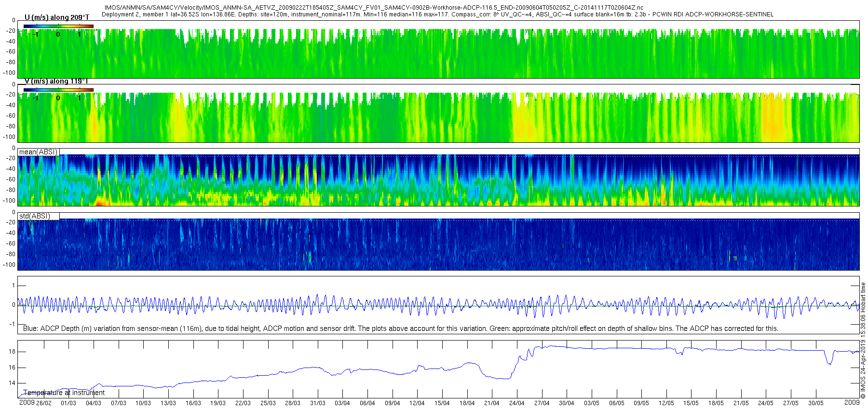Click the mean(ABSI) panel label

point(39,152)
